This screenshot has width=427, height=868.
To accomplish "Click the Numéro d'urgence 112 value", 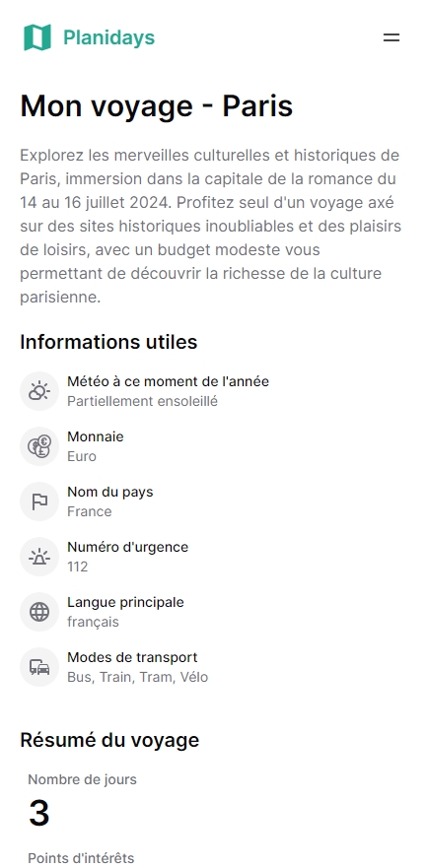I will pos(78,567).
